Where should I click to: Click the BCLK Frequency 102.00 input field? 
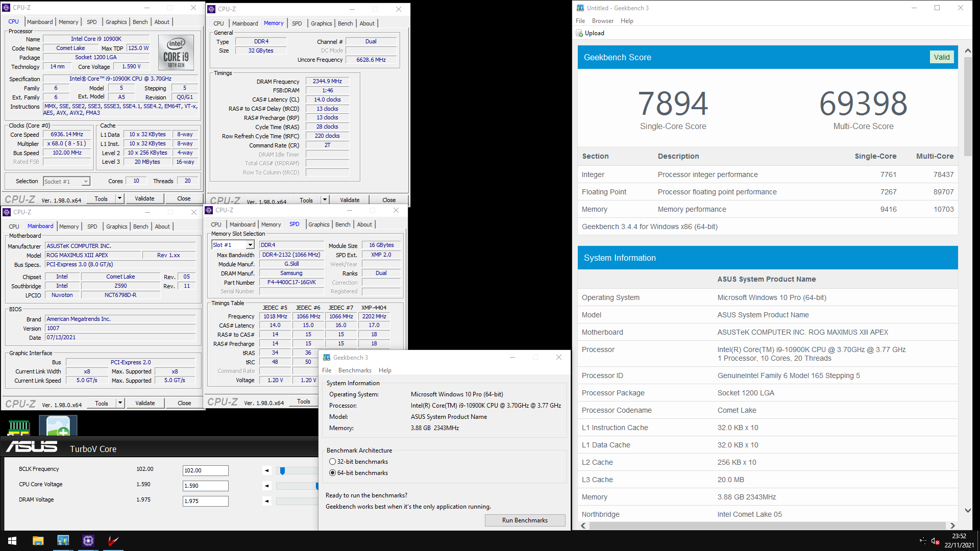tap(205, 470)
